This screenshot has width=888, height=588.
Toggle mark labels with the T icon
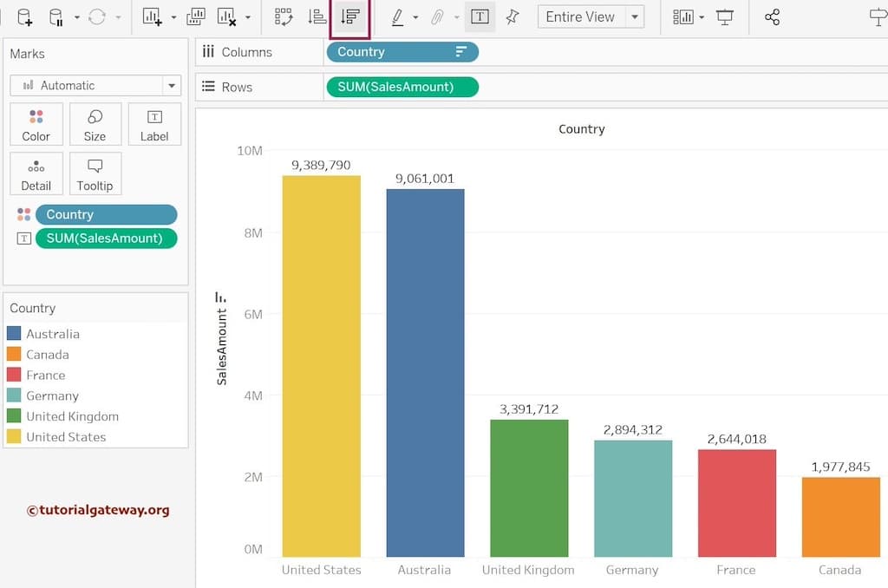(480, 16)
